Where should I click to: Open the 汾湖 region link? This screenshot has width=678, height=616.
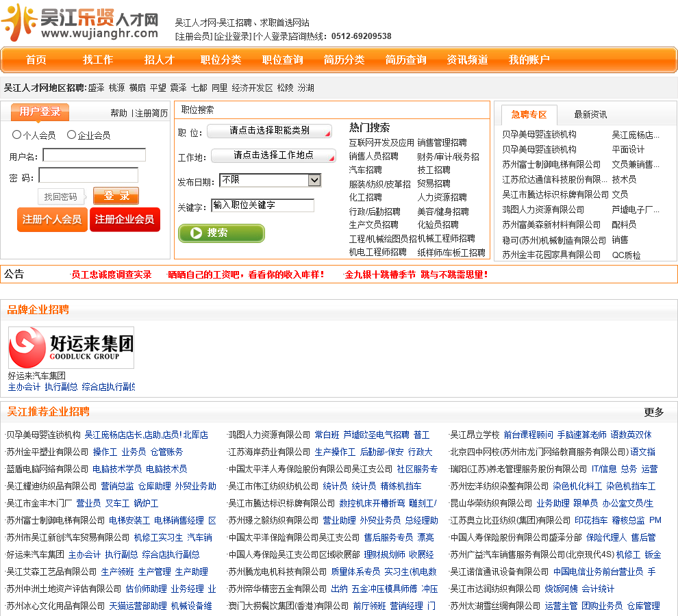(x=305, y=88)
